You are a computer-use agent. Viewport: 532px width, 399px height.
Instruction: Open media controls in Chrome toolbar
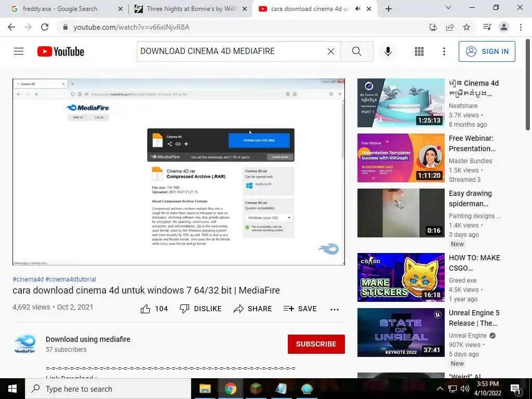coord(487,27)
